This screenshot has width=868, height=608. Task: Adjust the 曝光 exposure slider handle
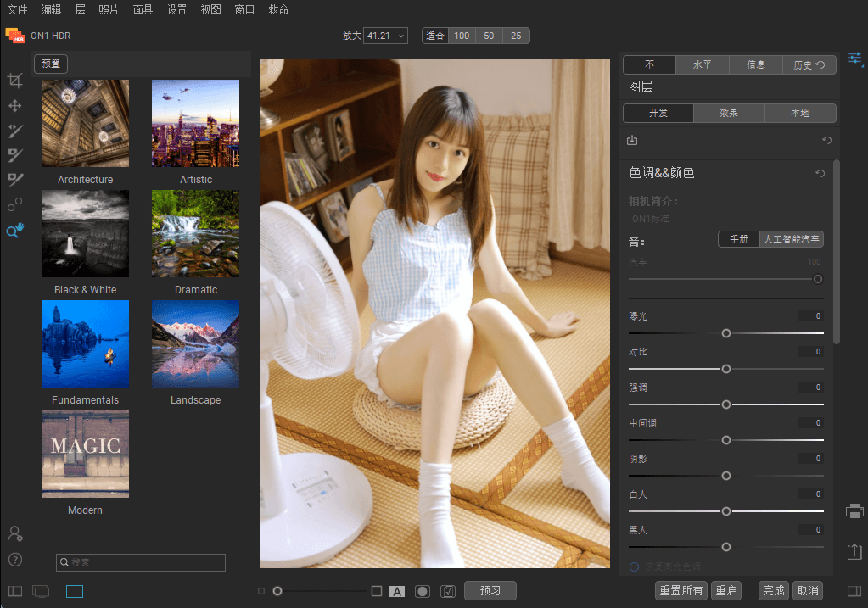pyautogui.click(x=726, y=333)
